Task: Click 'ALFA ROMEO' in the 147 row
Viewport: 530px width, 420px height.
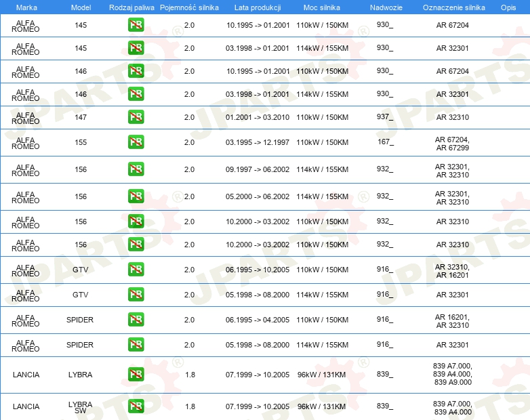Action: tap(25, 119)
